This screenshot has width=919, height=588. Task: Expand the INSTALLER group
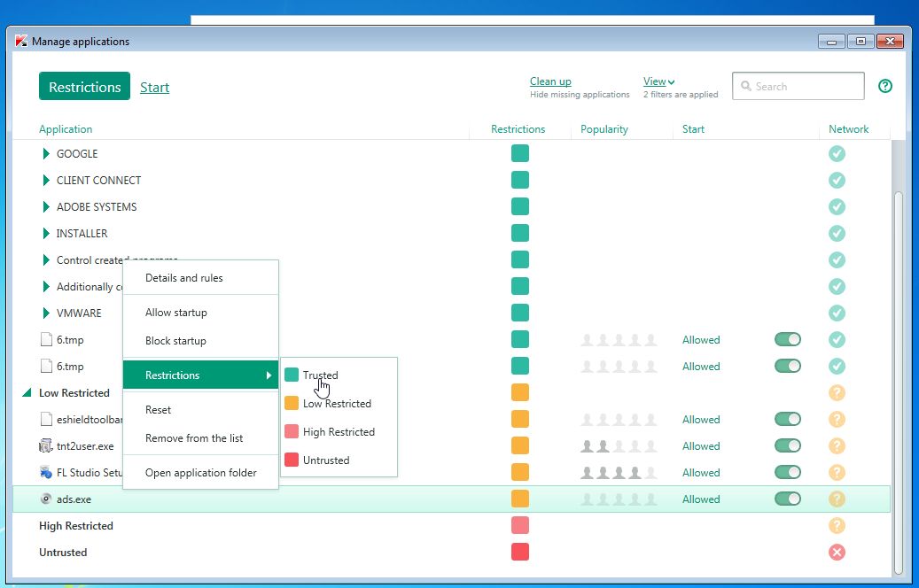tap(46, 233)
